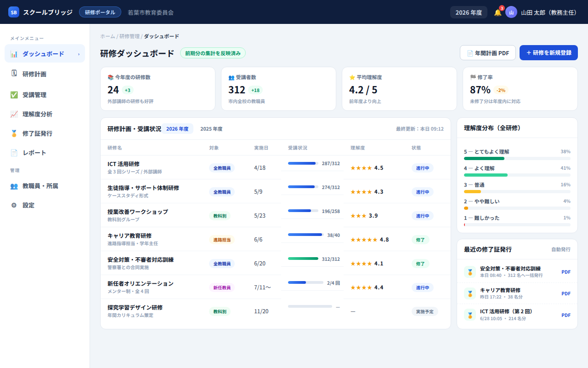Switch to the 2025 年度 tab
This screenshot has height=368, width=588.
click(211, 129)
